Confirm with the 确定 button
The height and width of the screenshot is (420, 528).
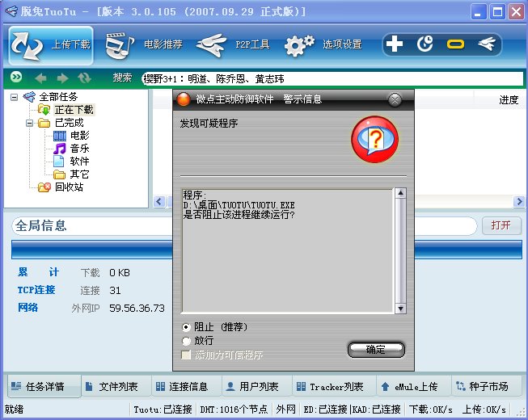[x=376, y=350]
